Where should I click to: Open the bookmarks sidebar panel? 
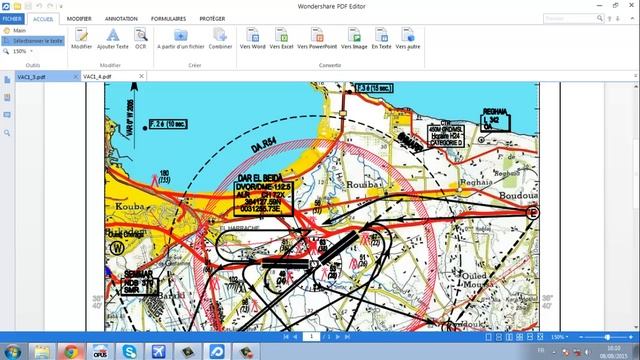pos(7,97)
